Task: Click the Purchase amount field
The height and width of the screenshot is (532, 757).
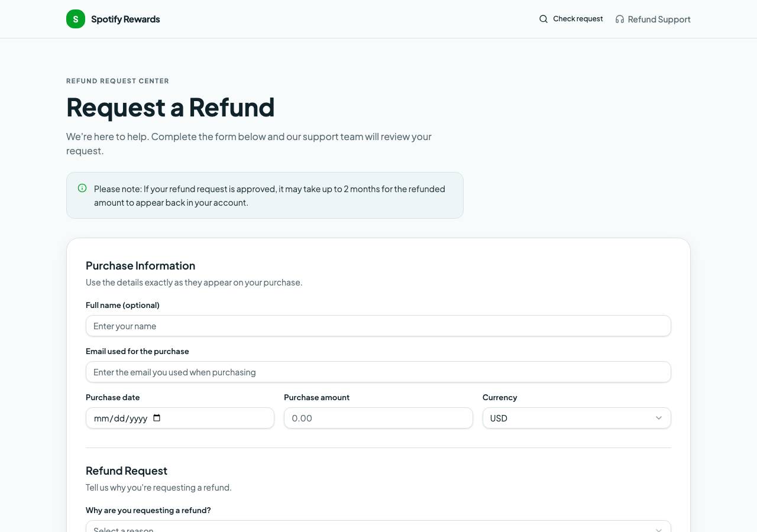Action: coord(378,418)
